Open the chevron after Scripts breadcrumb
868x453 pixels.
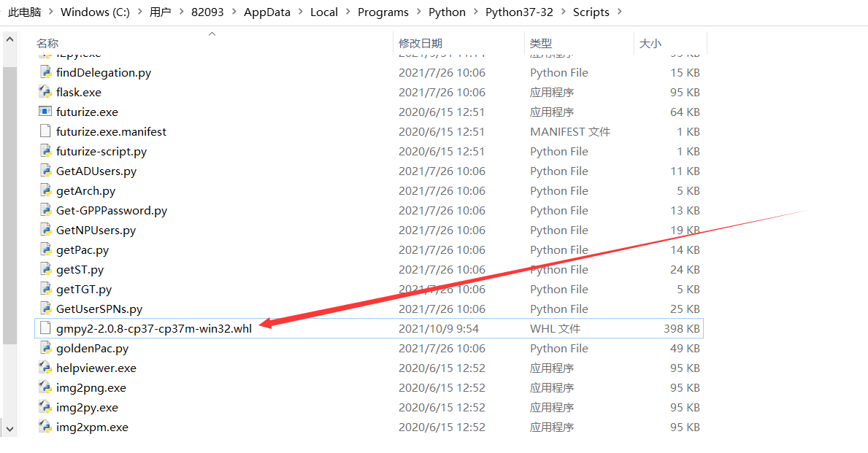619,12
